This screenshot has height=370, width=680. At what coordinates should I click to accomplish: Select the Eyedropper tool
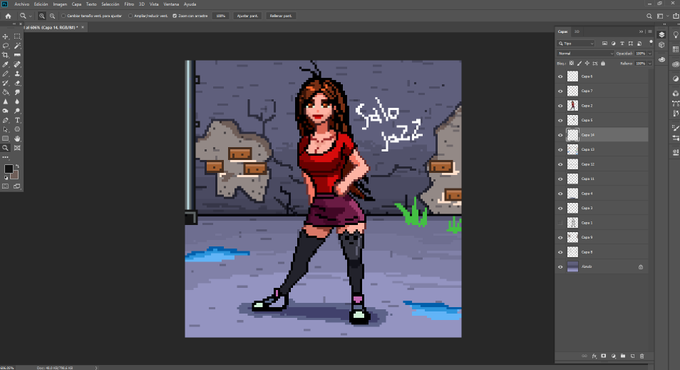click(x=6, y=65)
